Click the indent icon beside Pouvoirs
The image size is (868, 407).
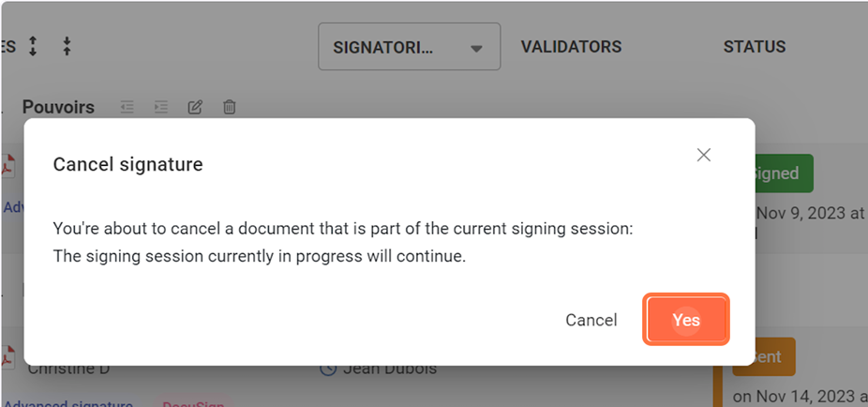pos(161,108)
